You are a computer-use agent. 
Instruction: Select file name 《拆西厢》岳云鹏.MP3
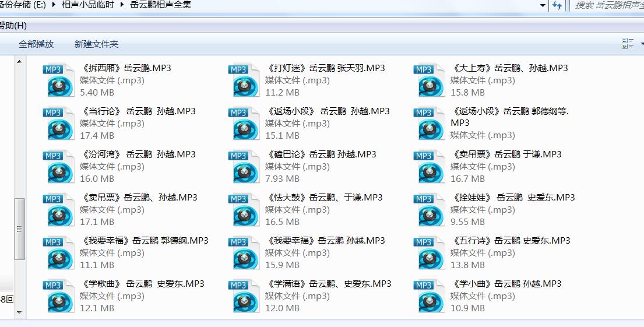point(126,68)
